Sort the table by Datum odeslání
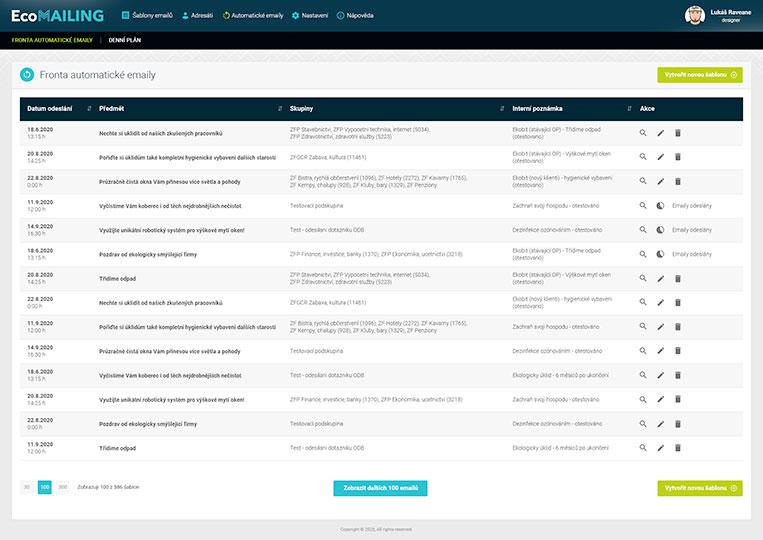Screen dimensions: 763x540 89,108
